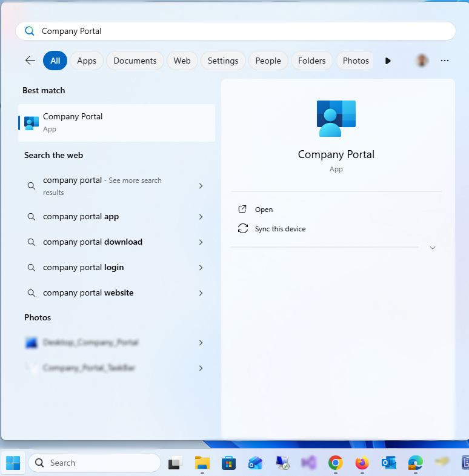
Task: Open Microsoft Edge from the taskbar
Action: (x=416, y=463)
